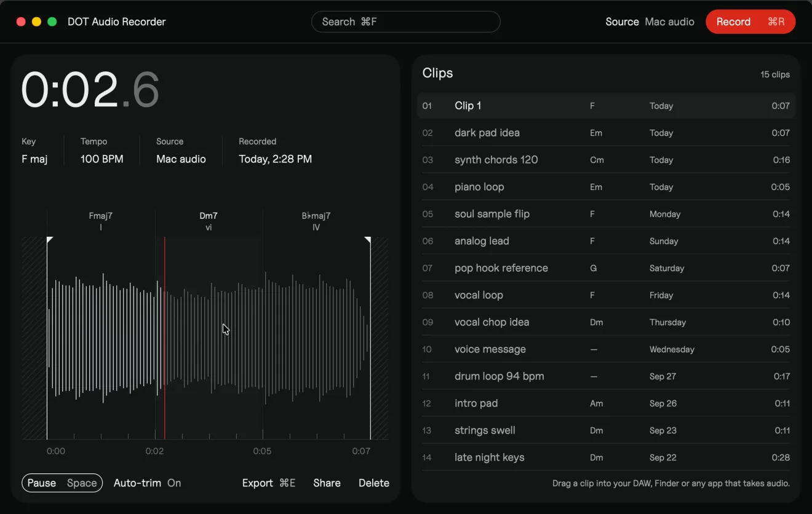This screenshot has width=812, height=514.
Task: Jump to the Fmaj7 chord marker
Action: 101,221
